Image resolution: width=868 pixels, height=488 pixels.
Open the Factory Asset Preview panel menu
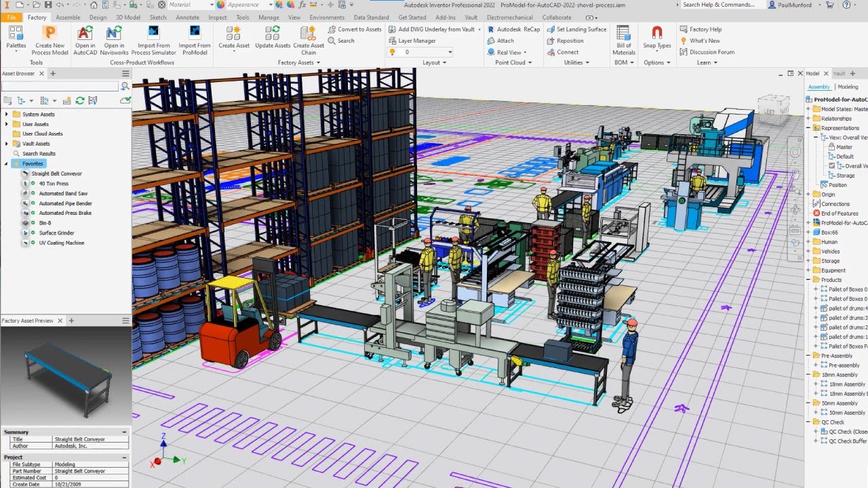[125, 321]
